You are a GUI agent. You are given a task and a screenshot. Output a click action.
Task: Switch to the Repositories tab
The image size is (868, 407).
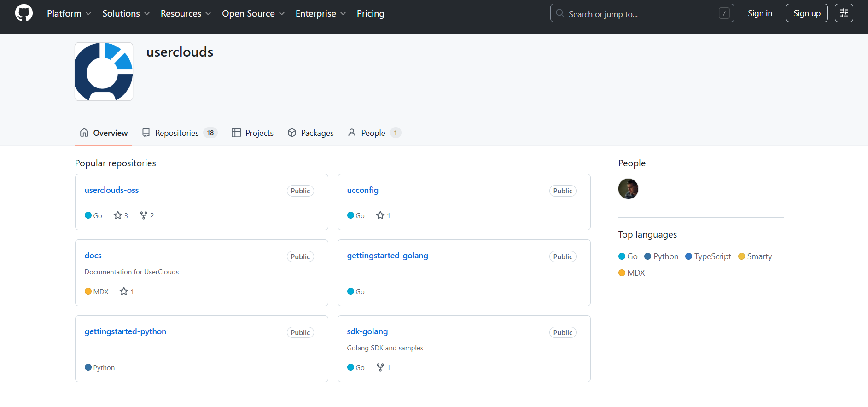[x=180, y=133]
